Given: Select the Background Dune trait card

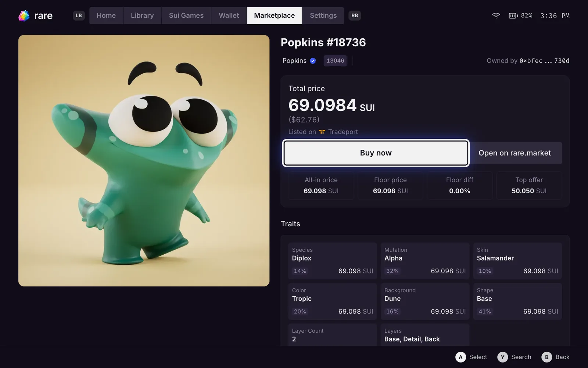Looking at the screenshot, I should 425,301.
